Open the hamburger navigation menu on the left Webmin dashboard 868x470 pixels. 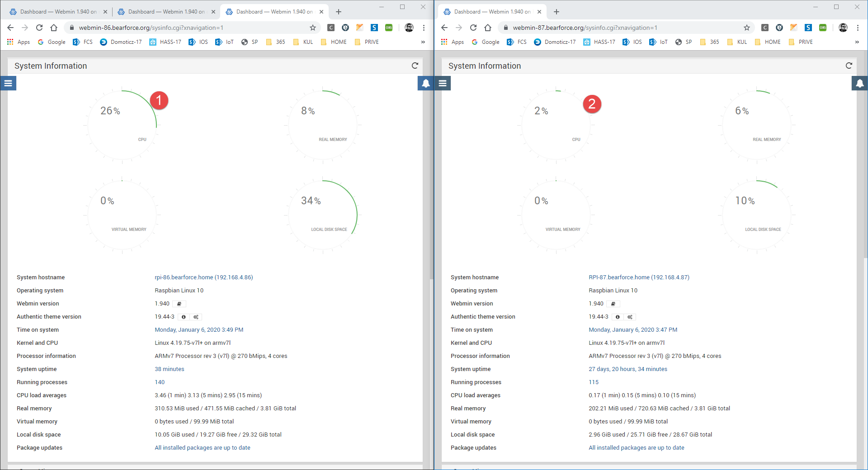(8, 83)
